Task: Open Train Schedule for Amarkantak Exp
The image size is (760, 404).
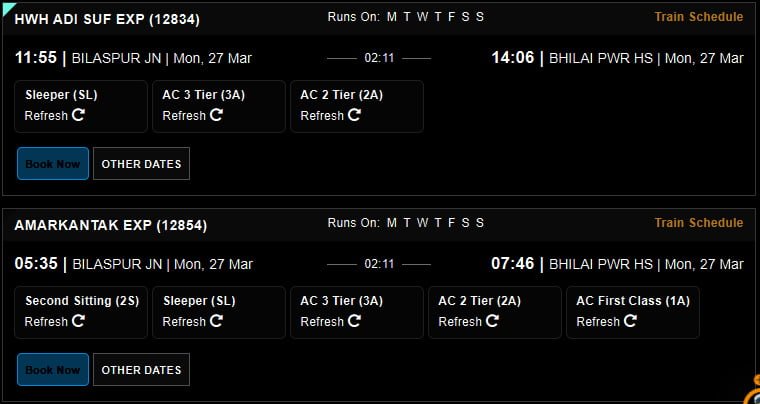Action: (x=698, y=223)
